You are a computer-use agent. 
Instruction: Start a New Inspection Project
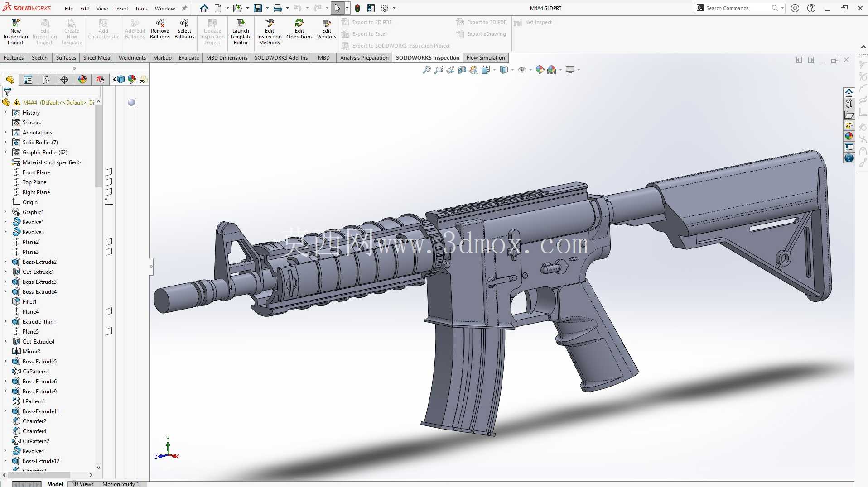pyautogui.click(x=15, y=32)
